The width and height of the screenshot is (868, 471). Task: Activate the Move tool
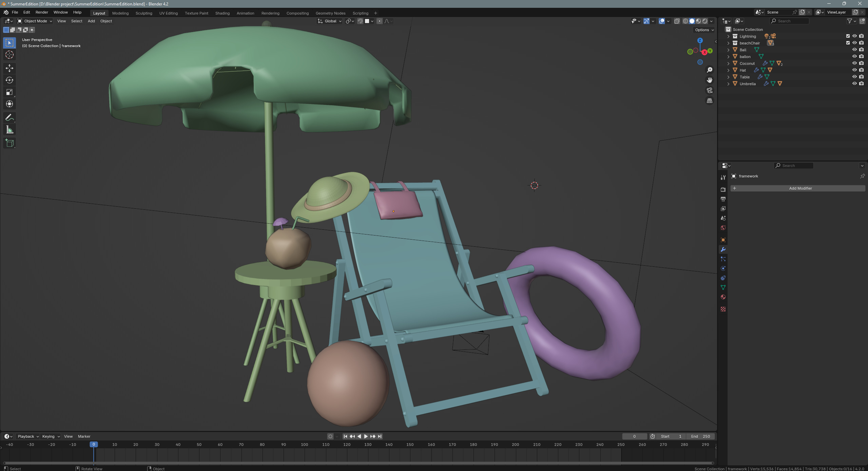(9, 68)
